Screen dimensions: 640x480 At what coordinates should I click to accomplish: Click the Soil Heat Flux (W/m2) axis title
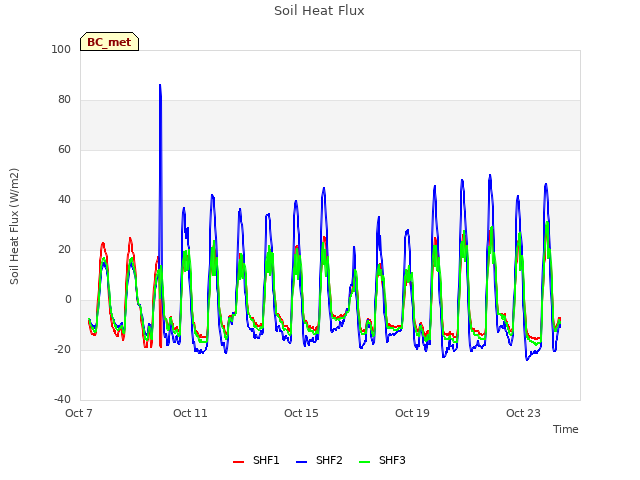click(14, 226)
